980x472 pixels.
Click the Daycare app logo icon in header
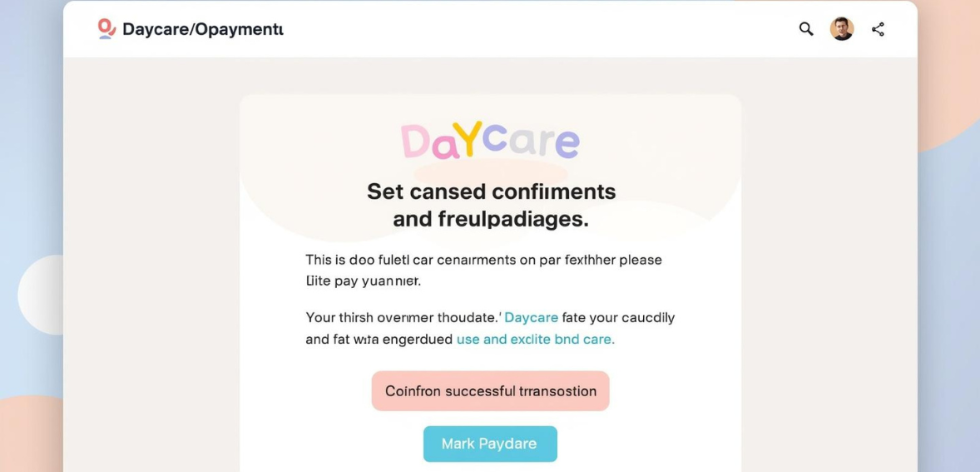(x=106, y=29)
